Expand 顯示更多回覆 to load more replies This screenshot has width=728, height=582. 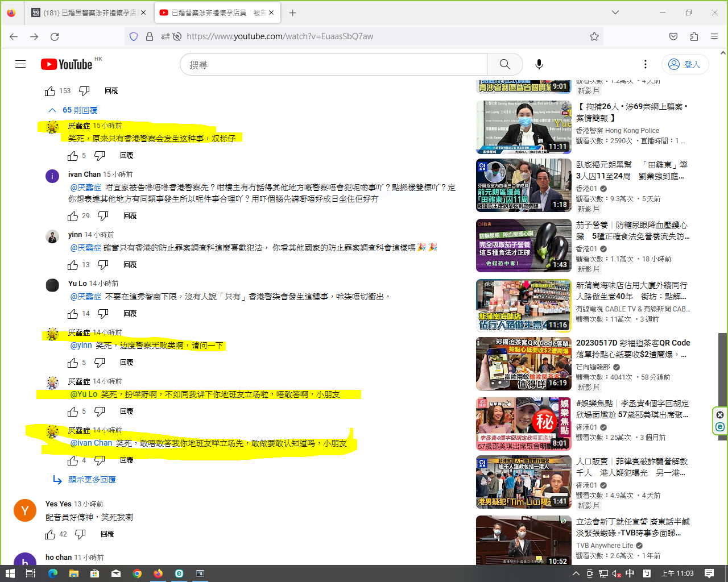point(85,480)
